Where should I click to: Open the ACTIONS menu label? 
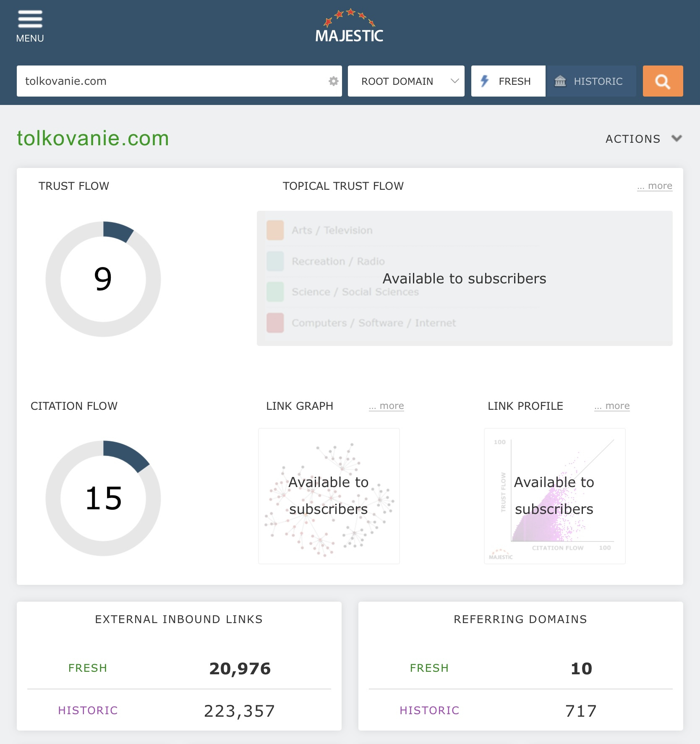click(633, 139)
